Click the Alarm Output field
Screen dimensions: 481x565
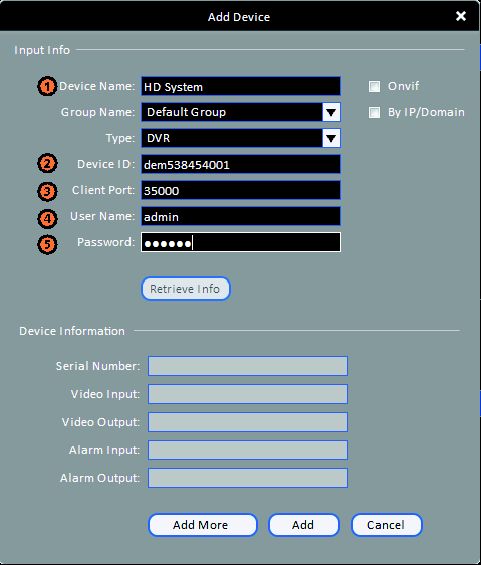point(248,478)
